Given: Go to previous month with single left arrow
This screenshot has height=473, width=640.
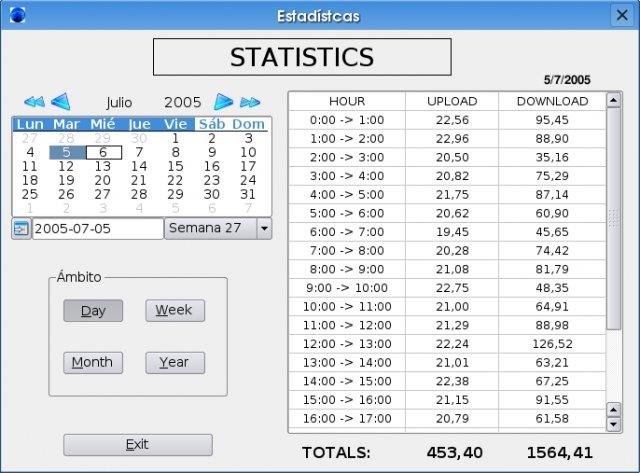Looking at the screenshot, I should click(x=61, y=102).
